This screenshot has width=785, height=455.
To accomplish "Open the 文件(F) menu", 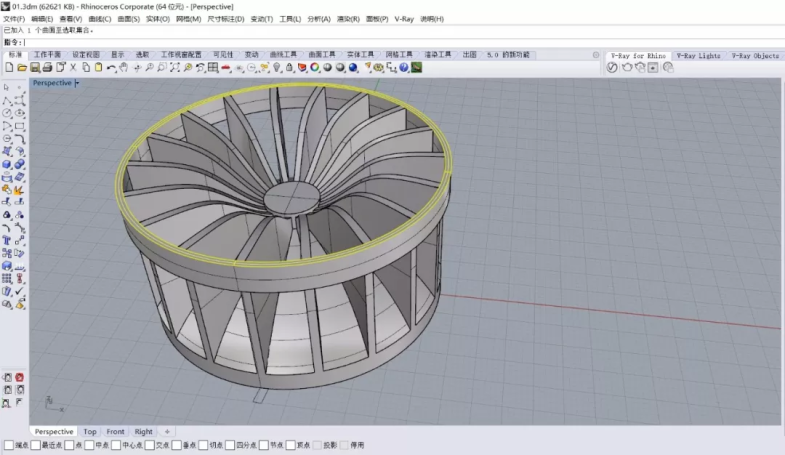I will point(14,19).
